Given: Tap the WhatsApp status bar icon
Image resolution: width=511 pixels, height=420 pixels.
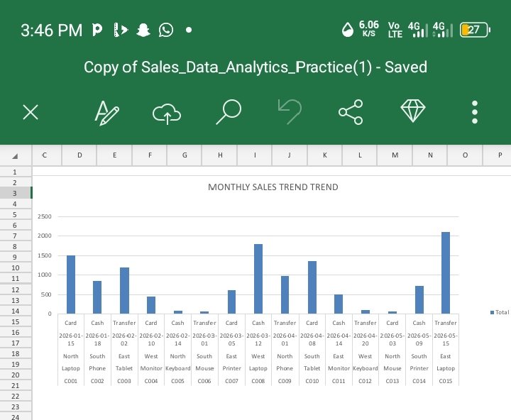Looking at the screenshot, I should click(166, 31).
